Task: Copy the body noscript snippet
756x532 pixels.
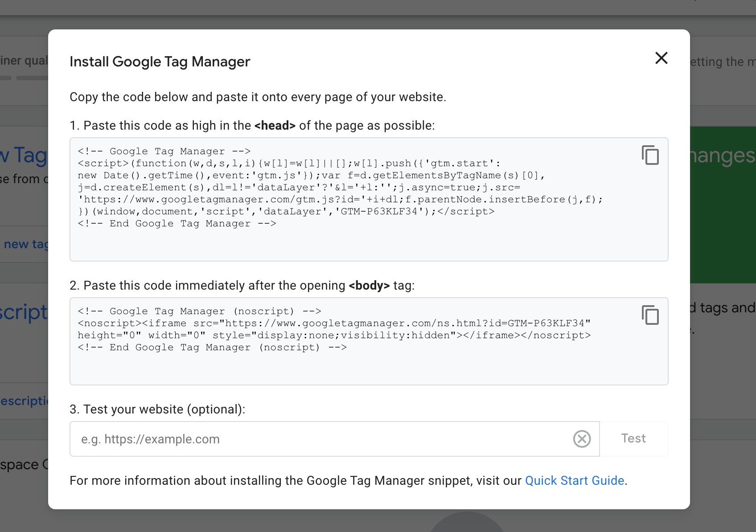Action: pos(650,315)
